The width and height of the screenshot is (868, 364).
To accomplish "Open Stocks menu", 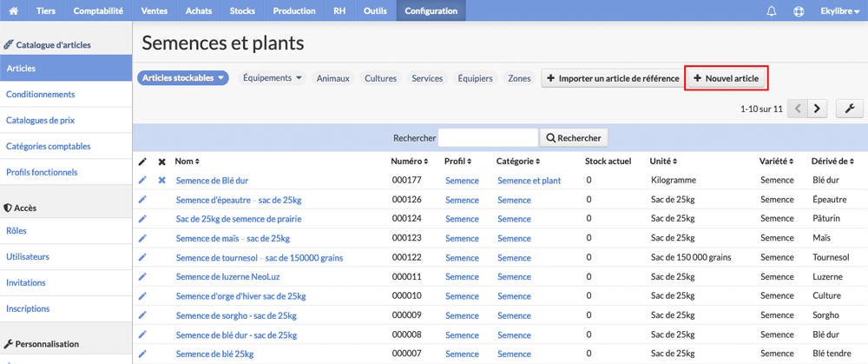I will click(243, 10).
